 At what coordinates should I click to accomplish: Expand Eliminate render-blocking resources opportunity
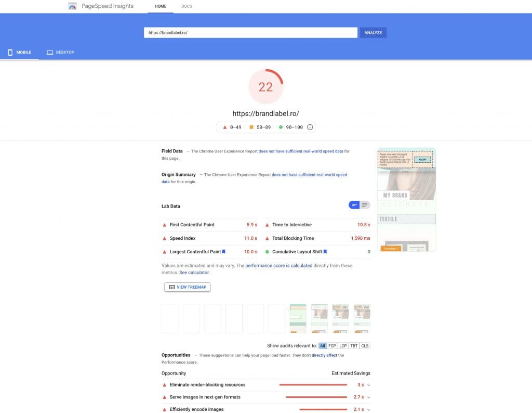pos(368,385)
